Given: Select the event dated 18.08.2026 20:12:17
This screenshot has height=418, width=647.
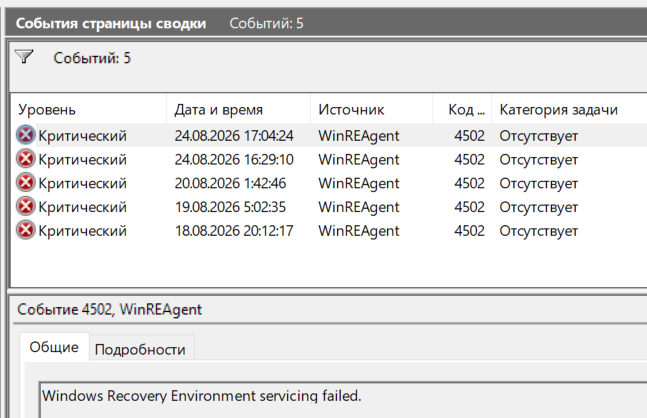Looking at the screenshot, I should [x=329, y=231].
